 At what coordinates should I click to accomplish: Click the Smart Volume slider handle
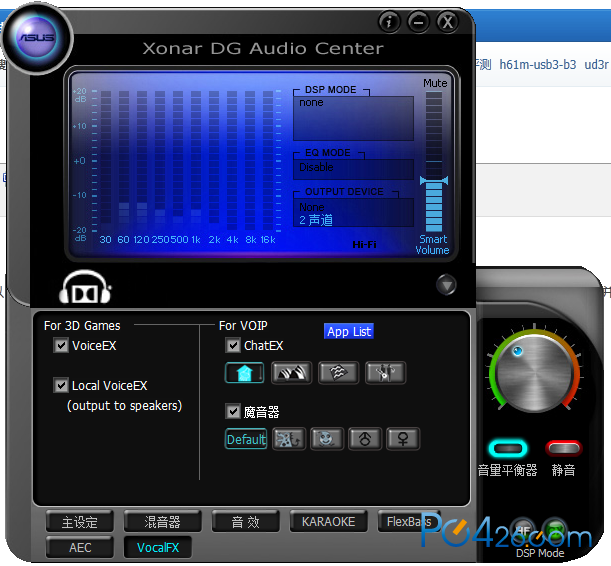pos(434,180)
